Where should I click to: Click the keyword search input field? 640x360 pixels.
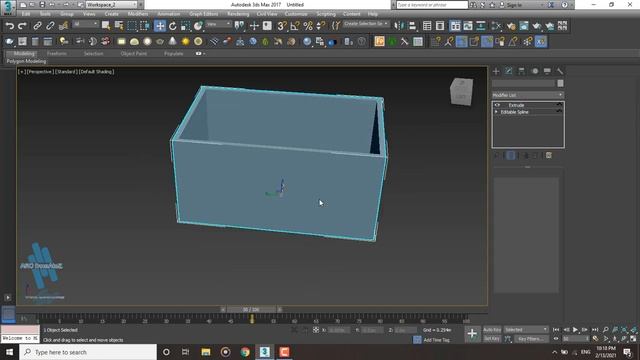[432, 5]
